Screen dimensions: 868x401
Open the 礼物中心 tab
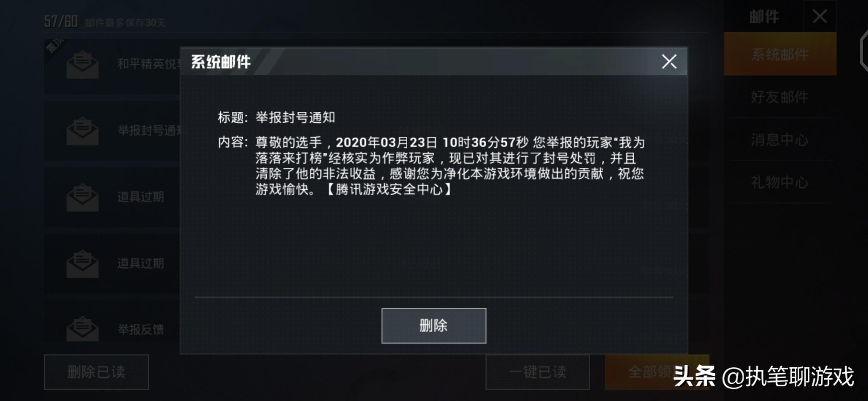pos(780,182)
